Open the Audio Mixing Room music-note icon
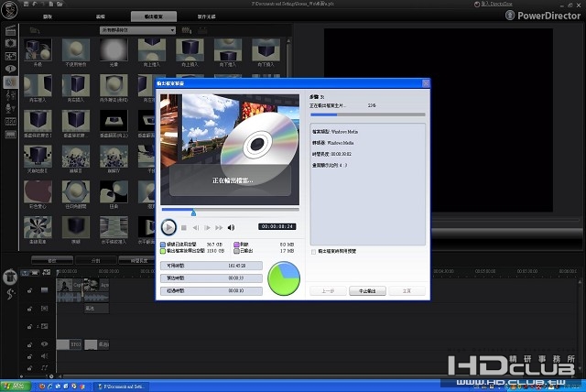Screen dimensions: 586x392 point(11,94)
